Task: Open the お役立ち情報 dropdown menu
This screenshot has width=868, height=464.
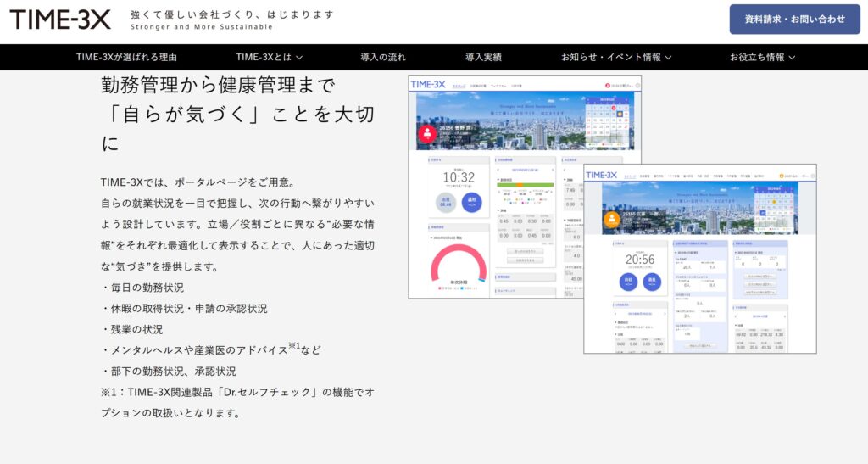Action: pyautogui.click(x=762, y=58)
